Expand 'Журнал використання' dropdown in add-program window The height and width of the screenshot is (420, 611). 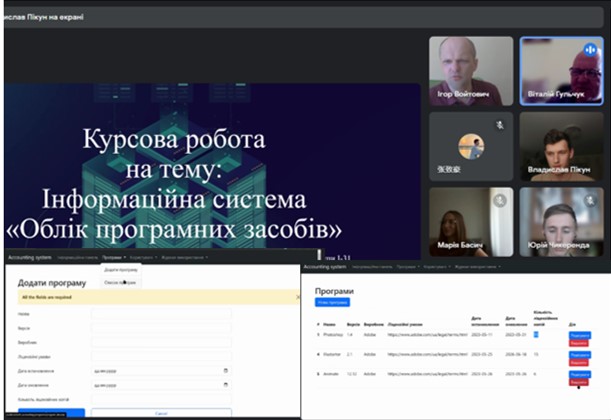[x=185, y=258]
